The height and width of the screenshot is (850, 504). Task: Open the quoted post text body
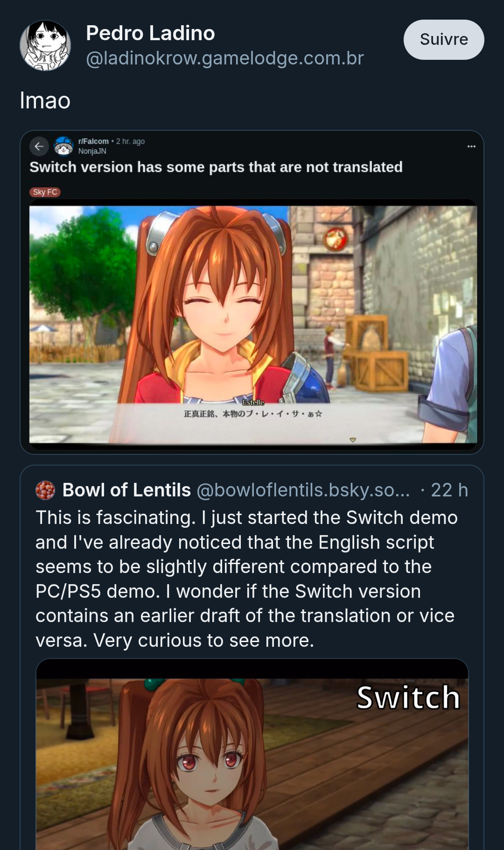pos(246,579)
